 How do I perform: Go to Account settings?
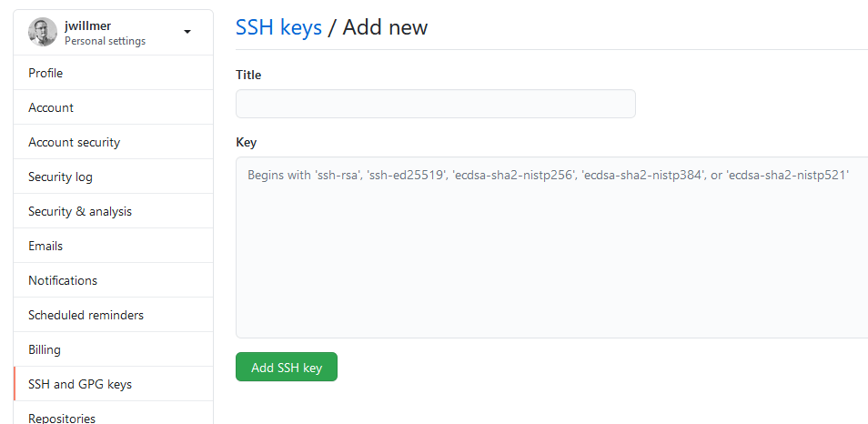(x=114, y=107)
